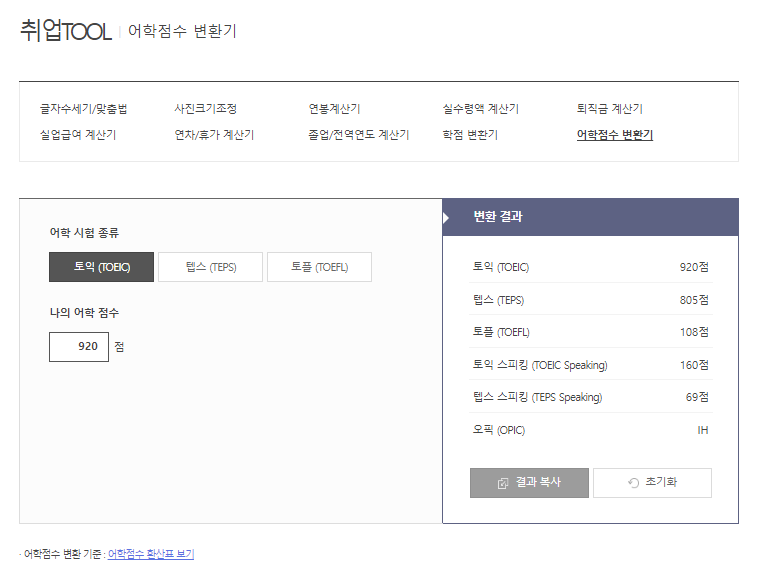
Task: Click the 어학 시험 종류 label
Action: [84, 233]
